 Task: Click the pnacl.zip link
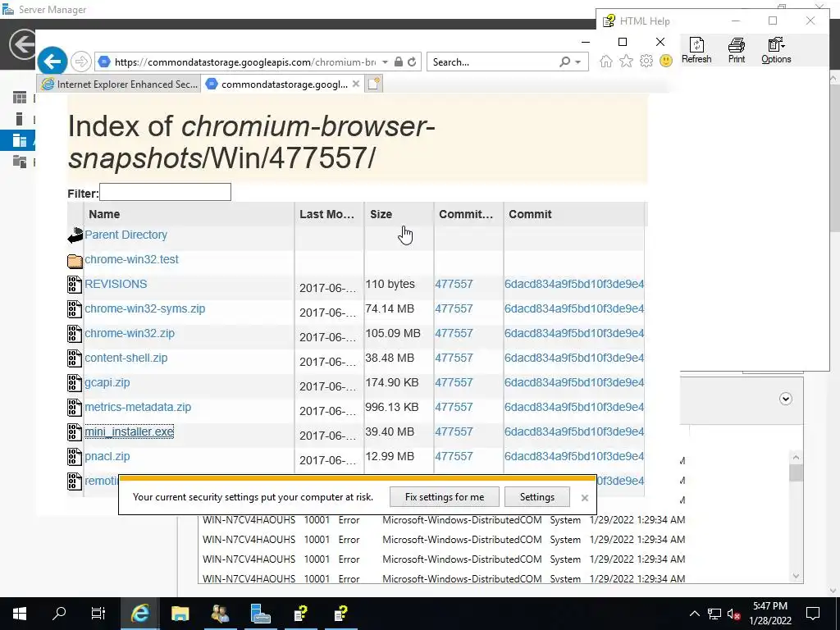107,456
